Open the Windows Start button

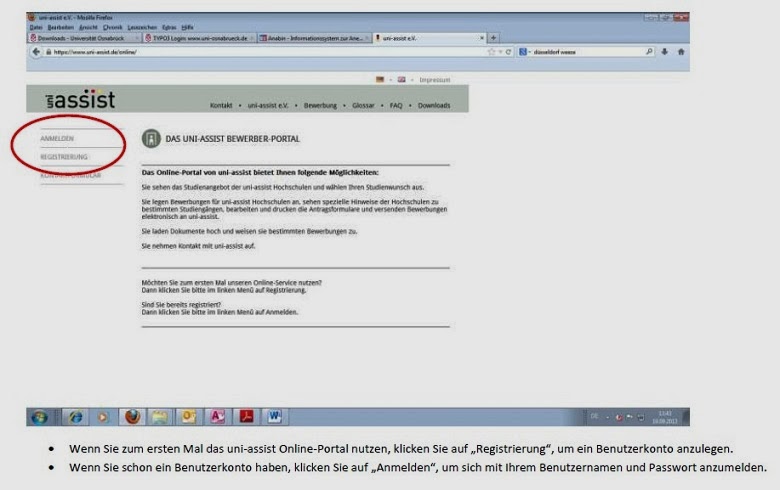[x=39, y=417]
